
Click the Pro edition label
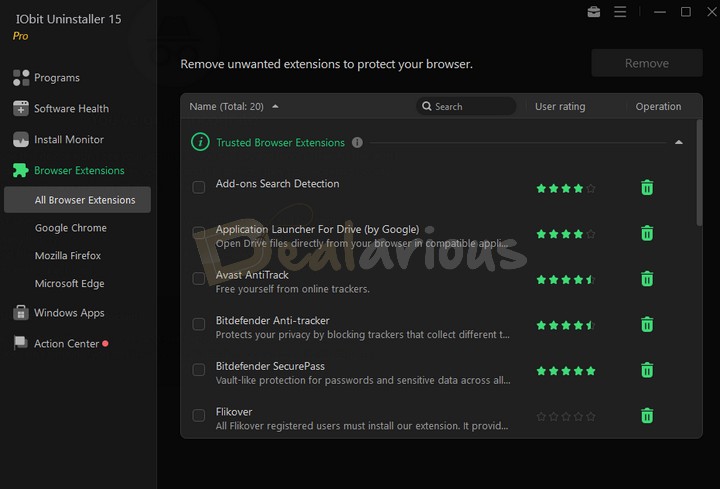[x=20, y=36]
